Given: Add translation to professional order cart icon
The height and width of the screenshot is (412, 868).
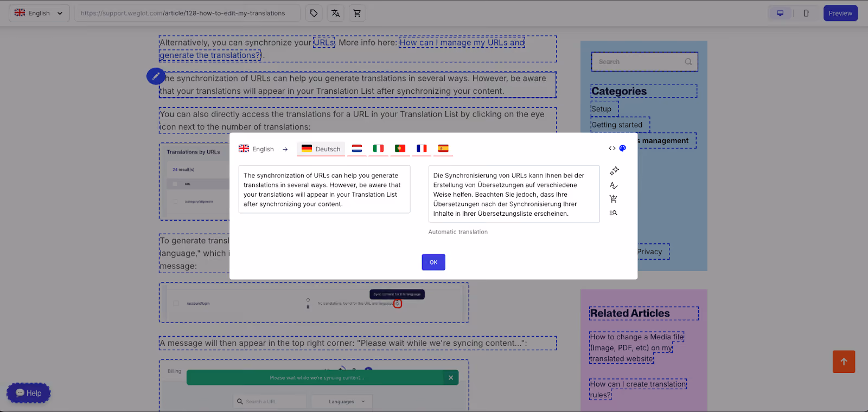Looking at the screenshot, I should 613,199.
